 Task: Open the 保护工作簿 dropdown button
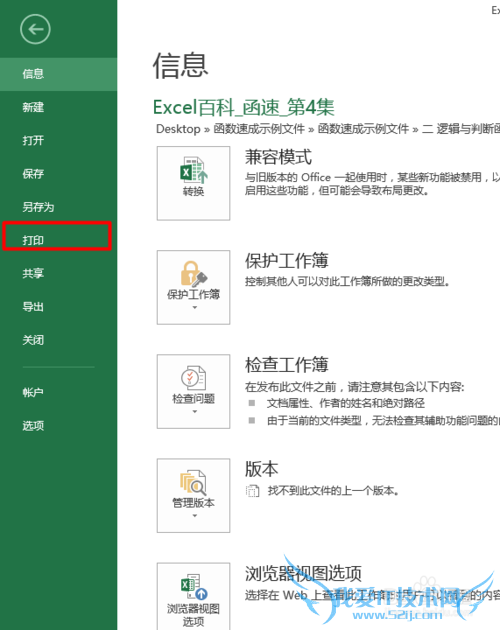[193, 287]
